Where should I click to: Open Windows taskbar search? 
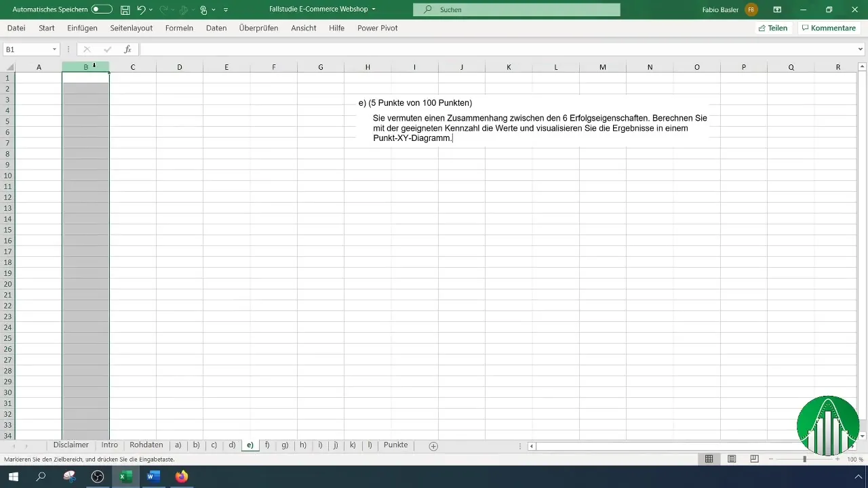pos(41,476)
